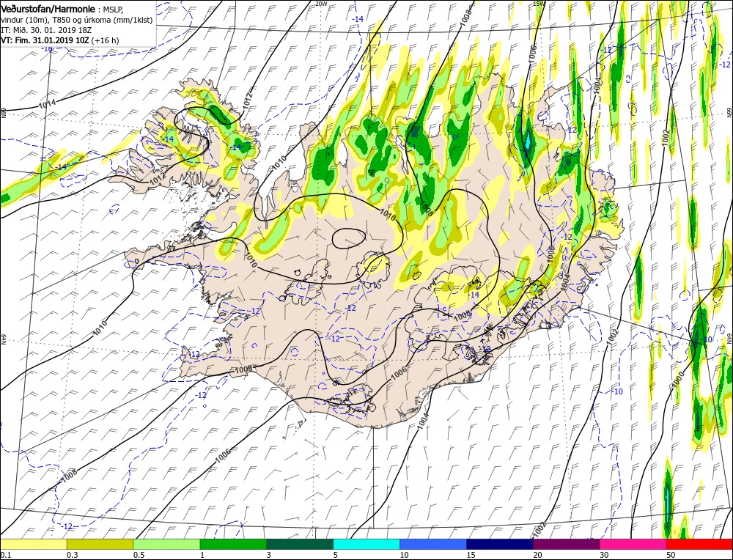Click the legend value 15
Image resolution: width=733 pixels, height=560 pixels.
pos(471,554)
